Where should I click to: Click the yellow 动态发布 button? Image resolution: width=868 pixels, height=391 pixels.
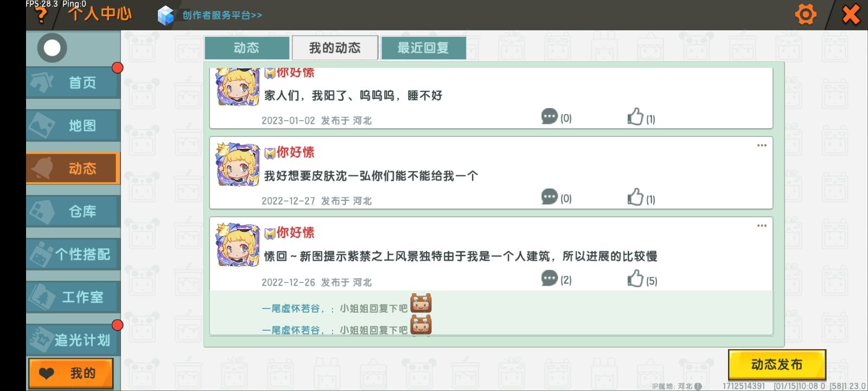777,364
